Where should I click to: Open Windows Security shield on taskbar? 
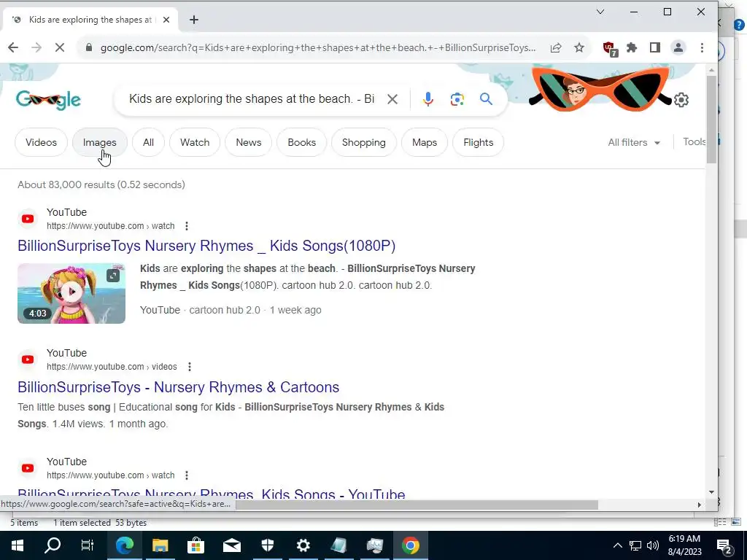tap(267, 545)
